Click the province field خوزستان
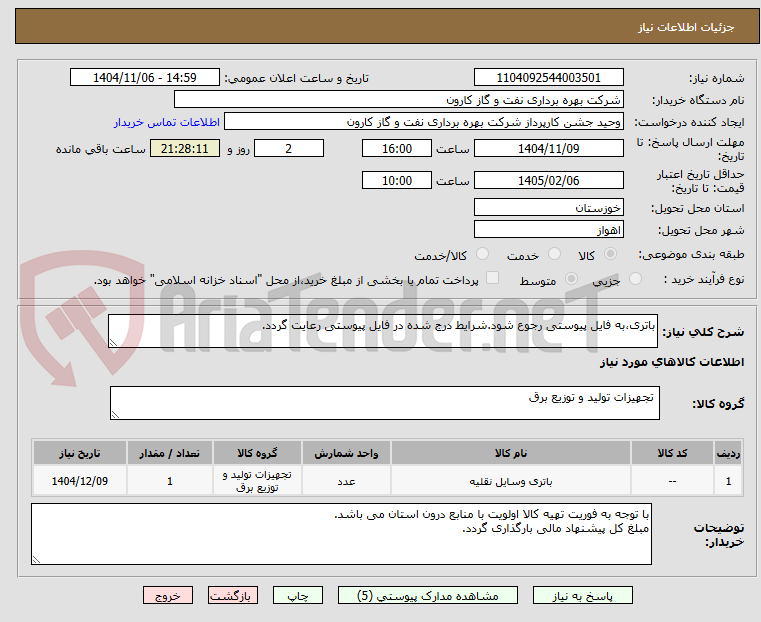This screenshot has height=622, width=761. click(548, 208)
